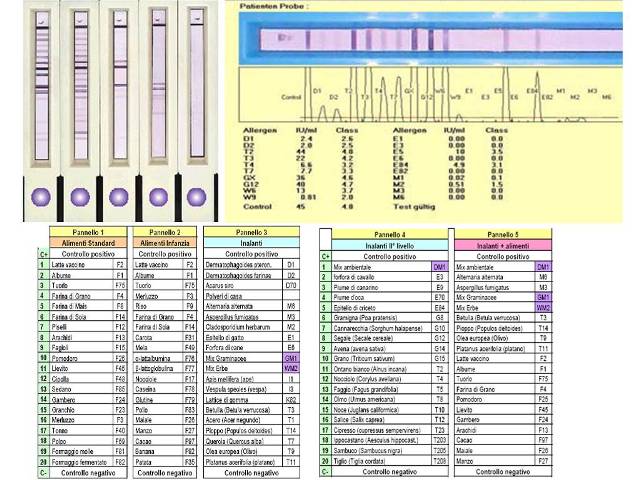Click the 'Pannello 1' header cell
640x480 pixels.
[88, 232]
